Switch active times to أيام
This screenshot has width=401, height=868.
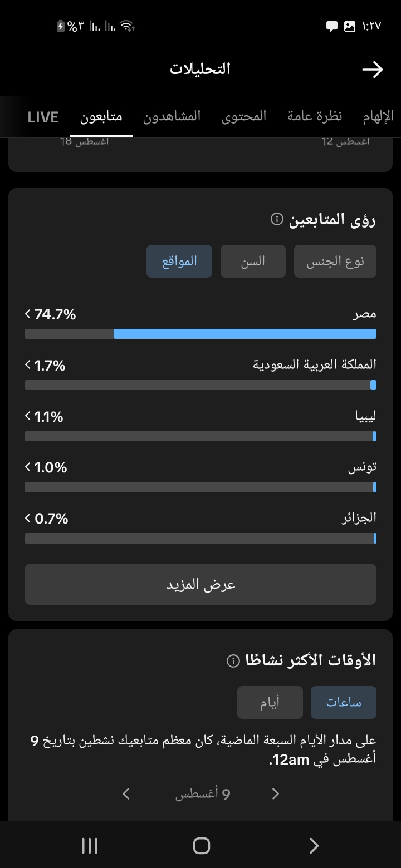pyautogui.click(x=270, y=702)
